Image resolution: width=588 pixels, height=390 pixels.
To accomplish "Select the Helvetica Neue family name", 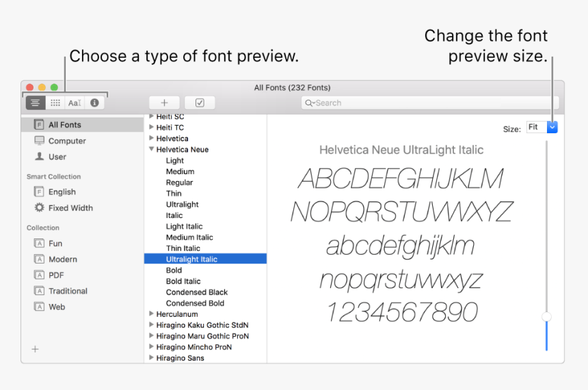I will click(183, 150).
